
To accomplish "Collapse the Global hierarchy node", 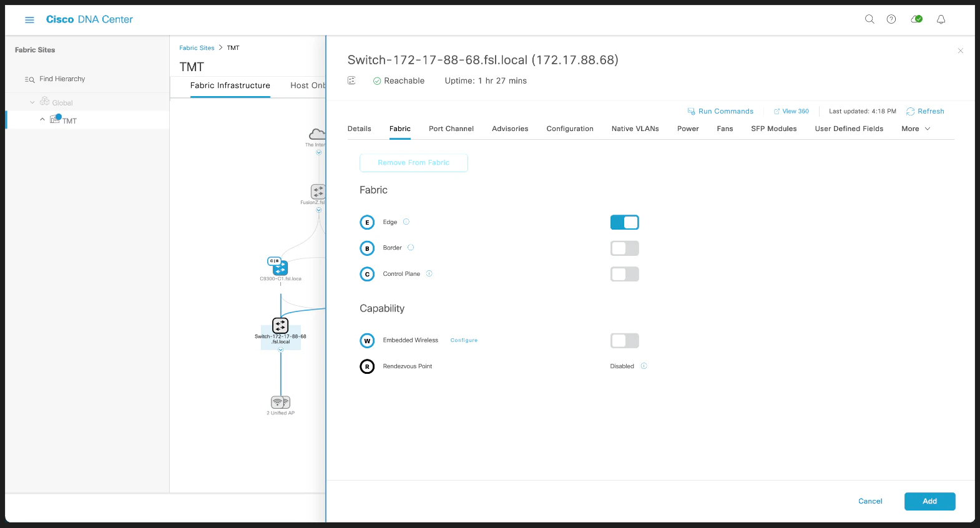I will tap(32, 102).
